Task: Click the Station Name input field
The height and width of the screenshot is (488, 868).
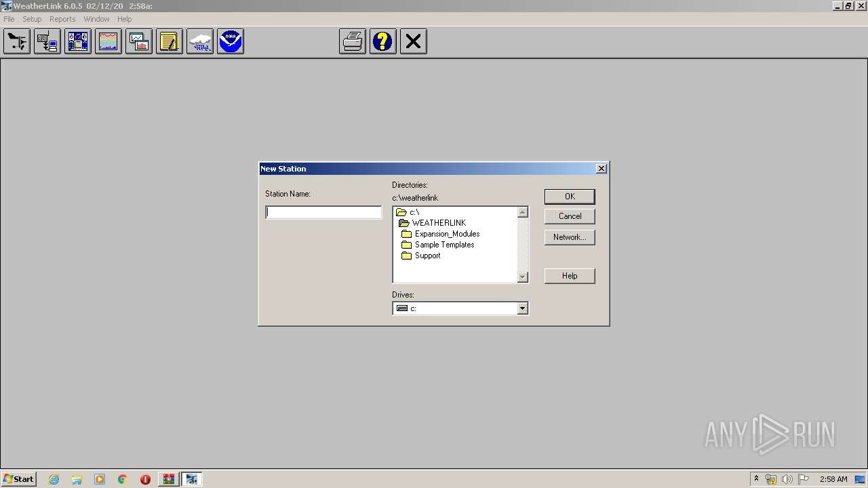Action: [323, 212]
